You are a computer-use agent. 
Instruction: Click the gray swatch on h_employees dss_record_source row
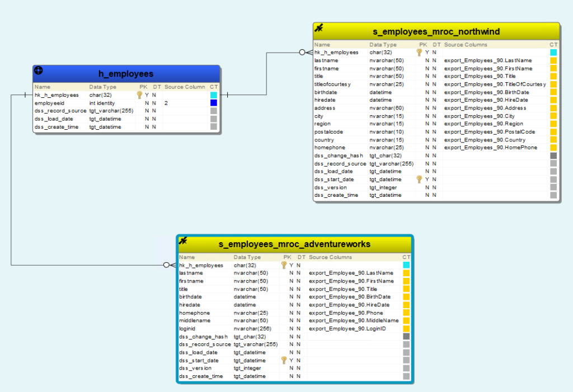(214, 111)
